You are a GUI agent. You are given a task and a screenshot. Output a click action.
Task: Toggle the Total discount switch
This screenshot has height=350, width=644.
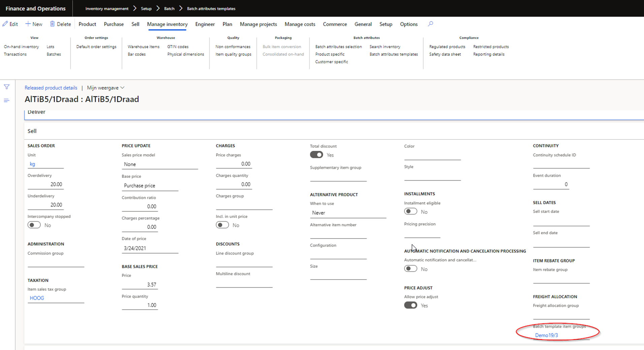(316, 155)
